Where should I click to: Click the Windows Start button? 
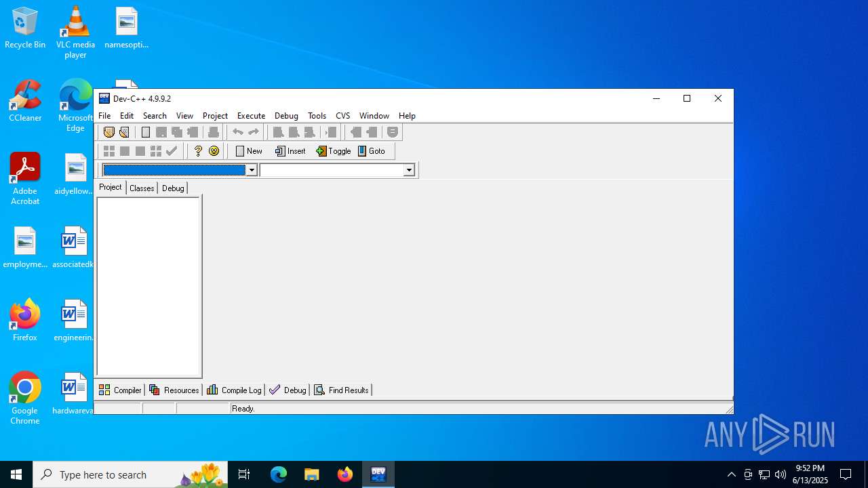(16, 474)
